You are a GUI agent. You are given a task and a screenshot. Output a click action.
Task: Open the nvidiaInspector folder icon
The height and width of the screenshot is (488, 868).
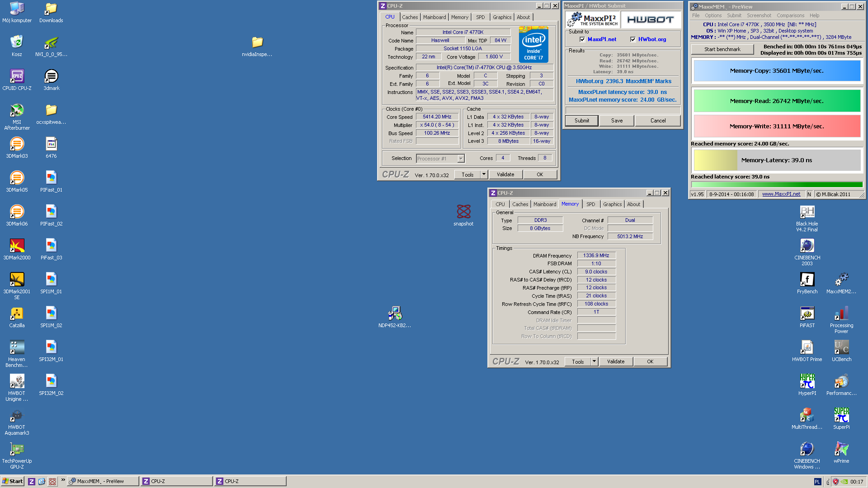coord(257,46)
